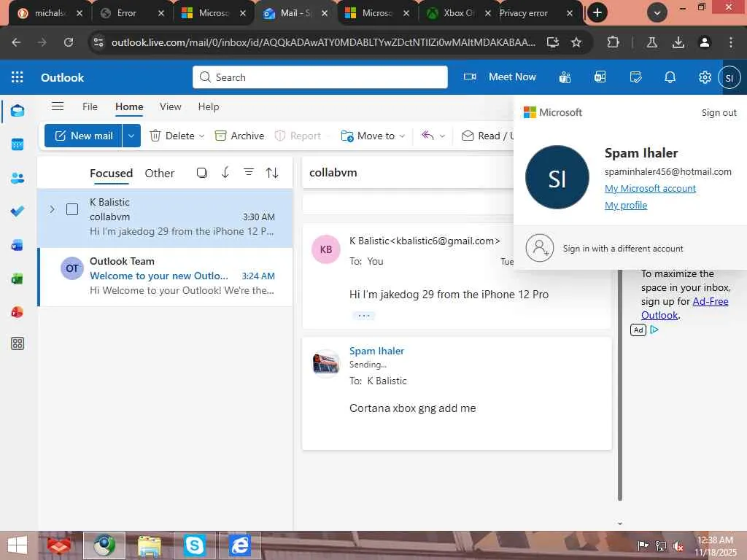Open the New mail dropdown arrow
This screenshot has height=560, width=747.
(131, 136)
